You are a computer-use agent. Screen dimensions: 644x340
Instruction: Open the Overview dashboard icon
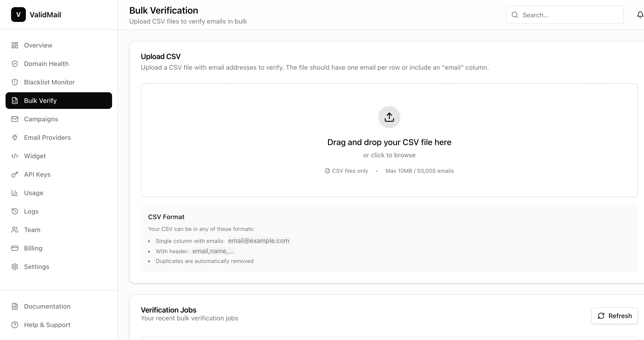coord(15,45)
